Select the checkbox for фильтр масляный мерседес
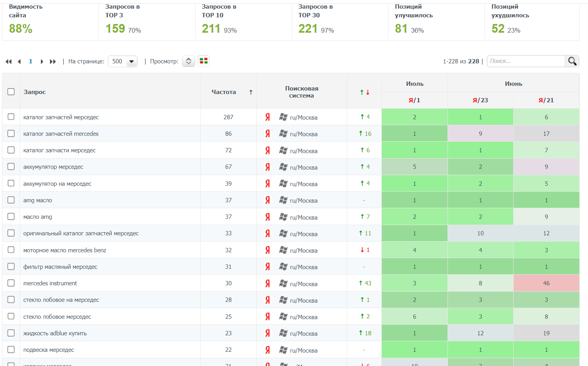This screenshot has height=366, width=588. (x=11, y=266)
